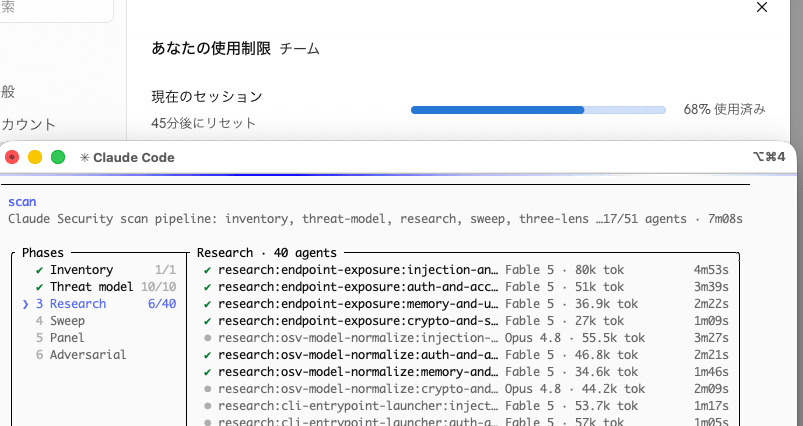
Task: Click the Research · 40 agents panel header
Action: point(267,252)
